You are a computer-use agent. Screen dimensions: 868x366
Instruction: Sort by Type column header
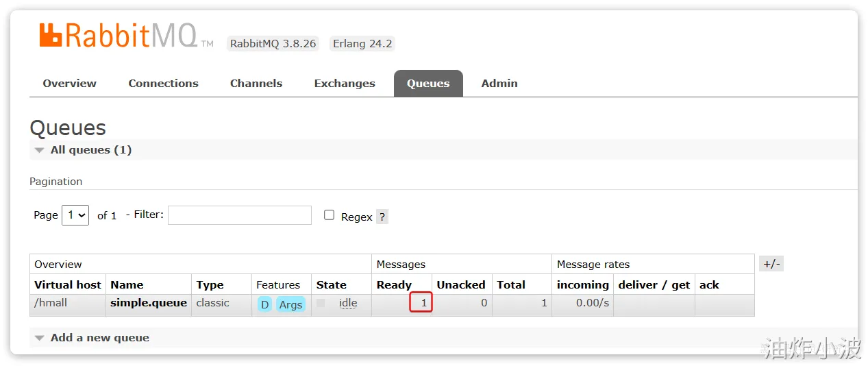click(210, 284)
